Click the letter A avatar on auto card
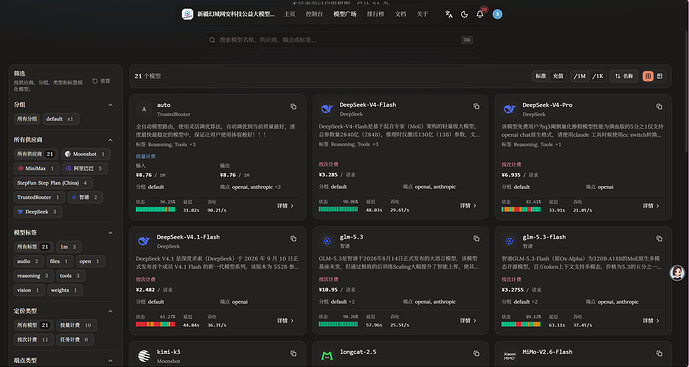The height and width of the screenshot is (367, 690). coord(144,109)
